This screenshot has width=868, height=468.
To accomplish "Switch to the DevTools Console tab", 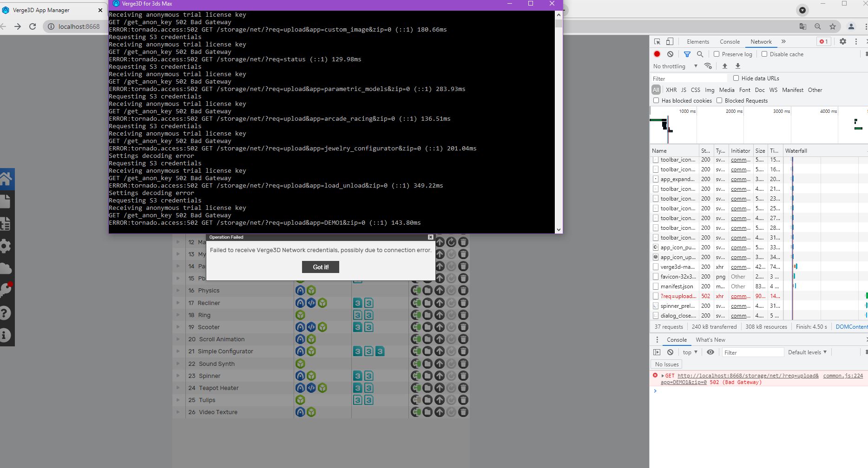I will click(730, 42).
